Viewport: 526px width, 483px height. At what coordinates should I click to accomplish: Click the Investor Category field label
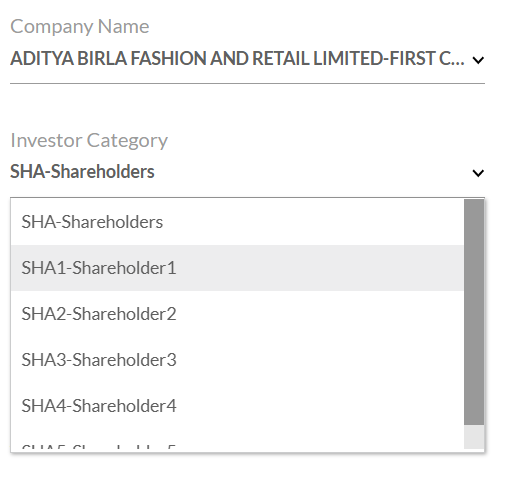tap(89, 141)
